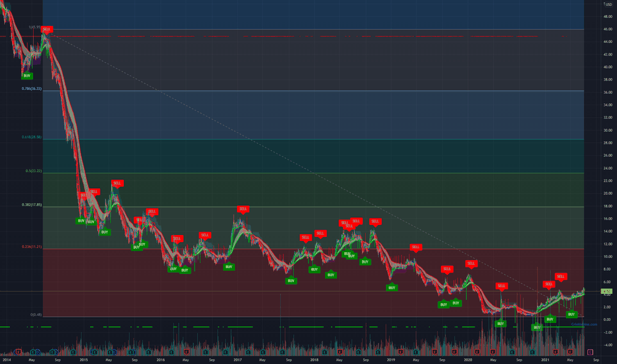Select the highest 2015 SELL signal near 21

click(x=117, y=183)
